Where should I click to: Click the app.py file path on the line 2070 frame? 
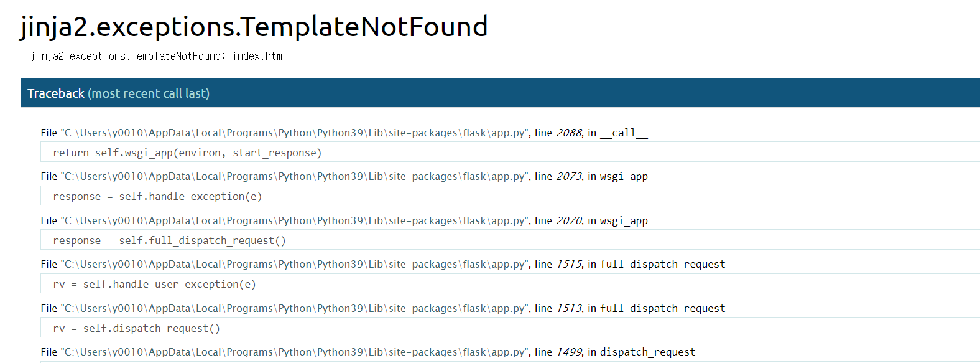pos(295,220)
